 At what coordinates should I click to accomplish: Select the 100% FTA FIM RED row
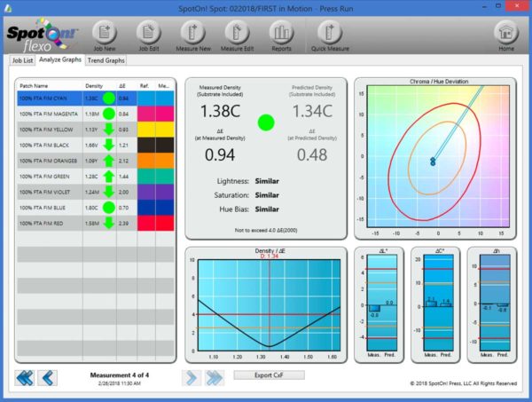coord(96,224)
